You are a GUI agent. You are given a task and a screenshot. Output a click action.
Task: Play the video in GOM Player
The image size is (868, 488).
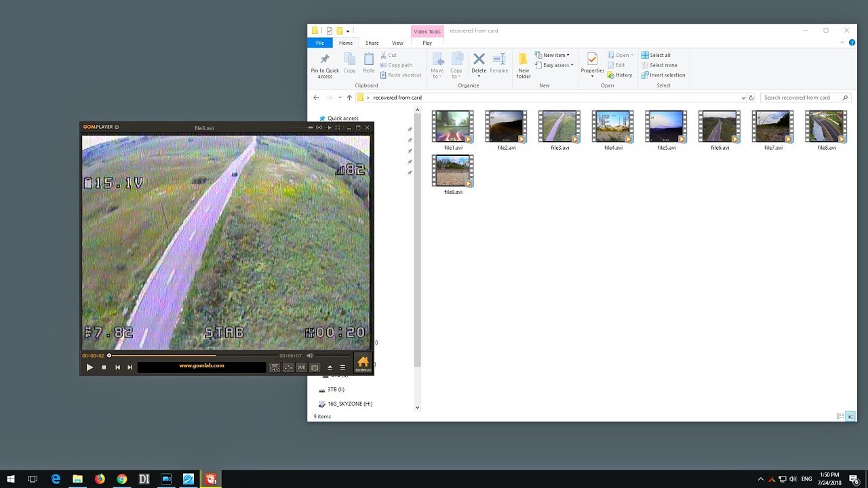[x=90, y=367]
